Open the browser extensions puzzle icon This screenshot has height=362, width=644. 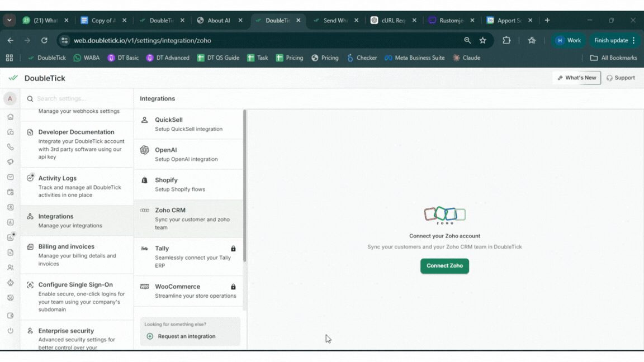tap(506, 40)
